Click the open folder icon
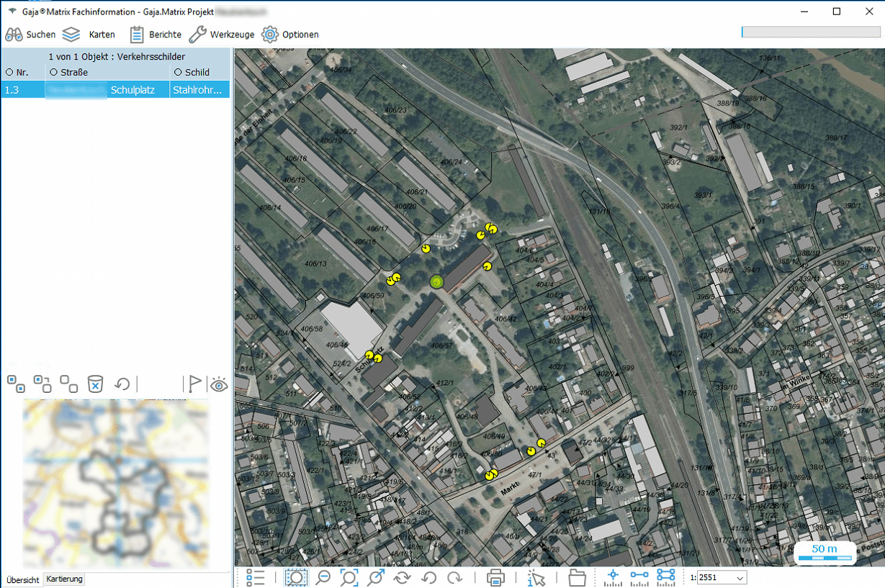Screen dimensions: 885x588 [x=577, y=577]
